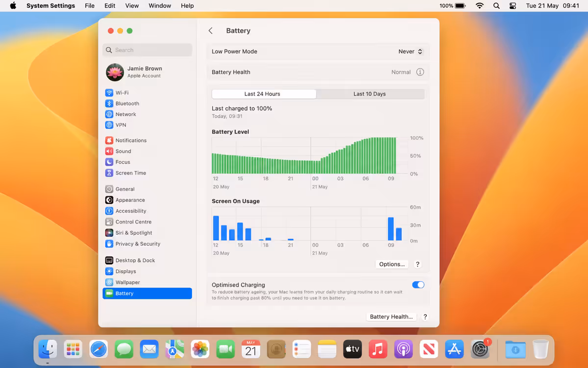Viewport: 588px width, 368px height.
Task: Click help button beside Battery Health...
Action: (x=425, y=317)
